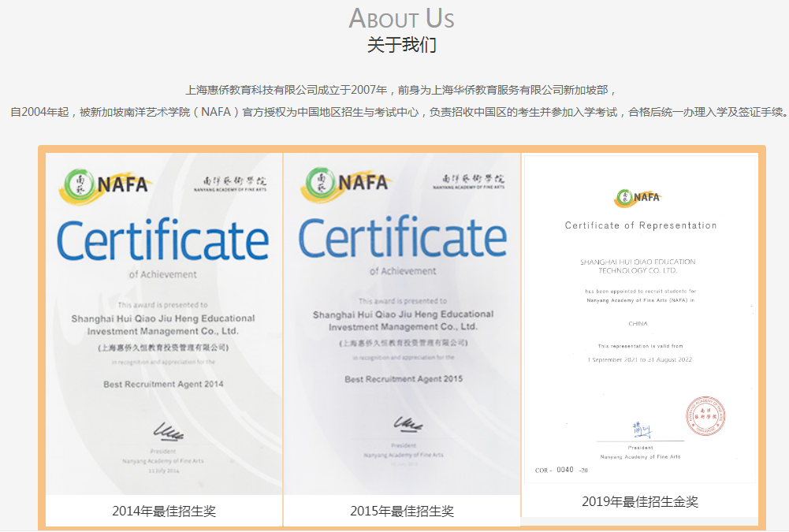The width and height of the screenshot is (789, 532).
Task: Click the caption 2015年最佳招生奖
Action: point(402,512)
